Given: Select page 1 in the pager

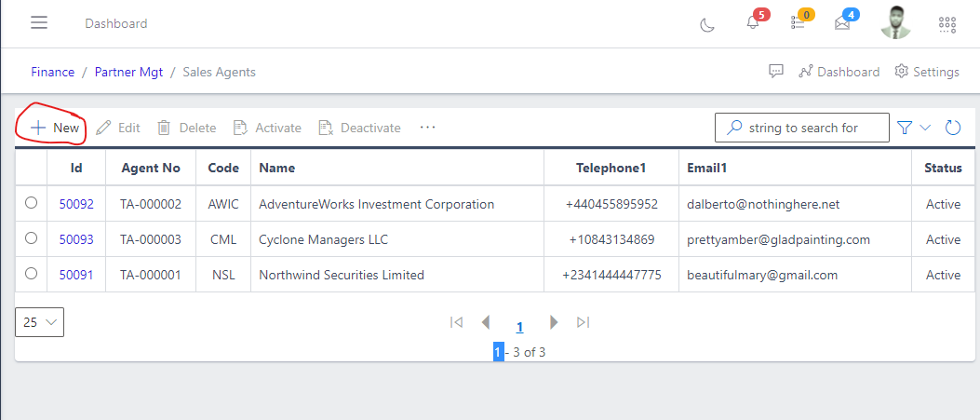Looking at the screenshot, I should pyautogui.click(x=519, y=326).
